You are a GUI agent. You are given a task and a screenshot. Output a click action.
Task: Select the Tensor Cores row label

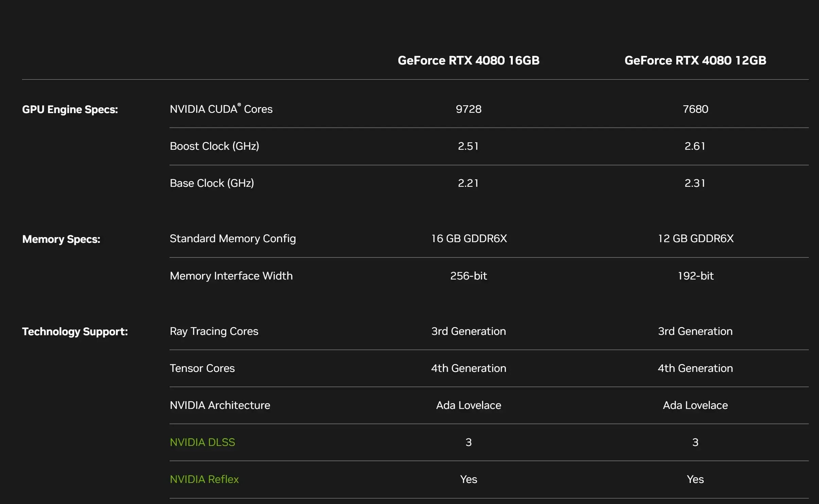pyautogui.click(x=202, y=368)
